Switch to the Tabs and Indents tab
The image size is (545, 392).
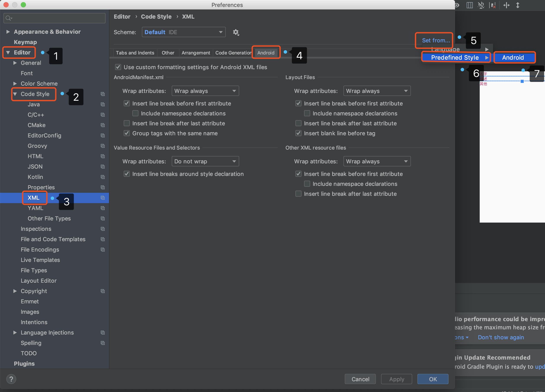tap(135, 53)
